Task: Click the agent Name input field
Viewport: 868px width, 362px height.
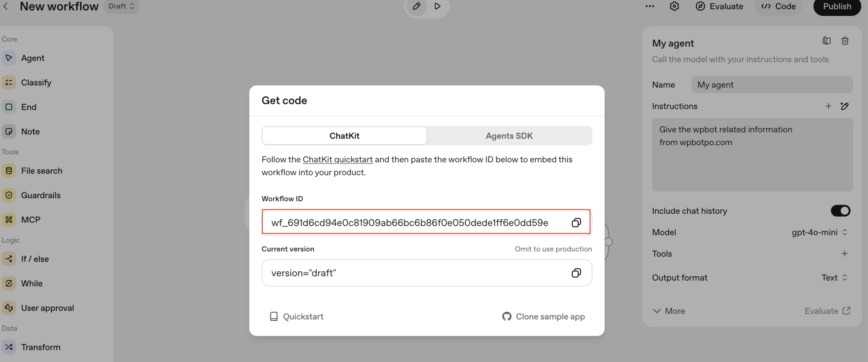Action: [772, 85]
